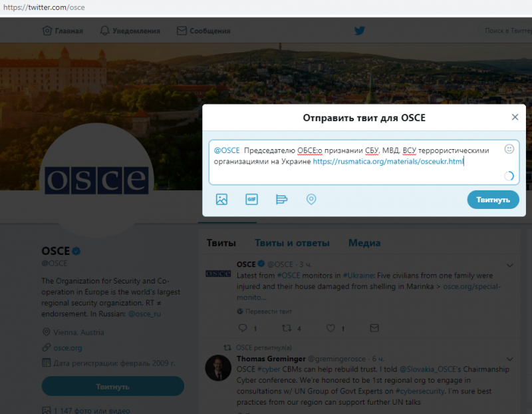
Task: Click the @OSCE mention in the tweet text
Action: (227, 150)
